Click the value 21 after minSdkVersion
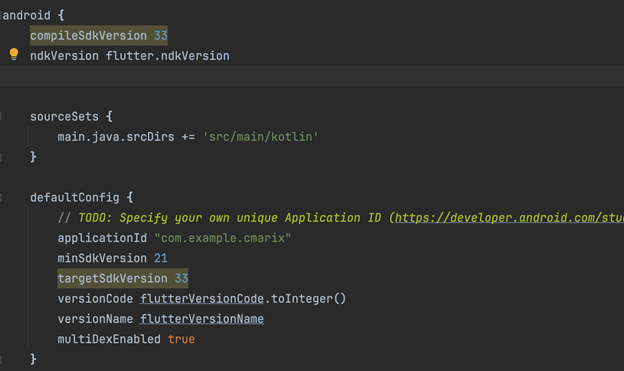Screen dimensions: 624x371 pyautogui.click(x=161, y=258)
